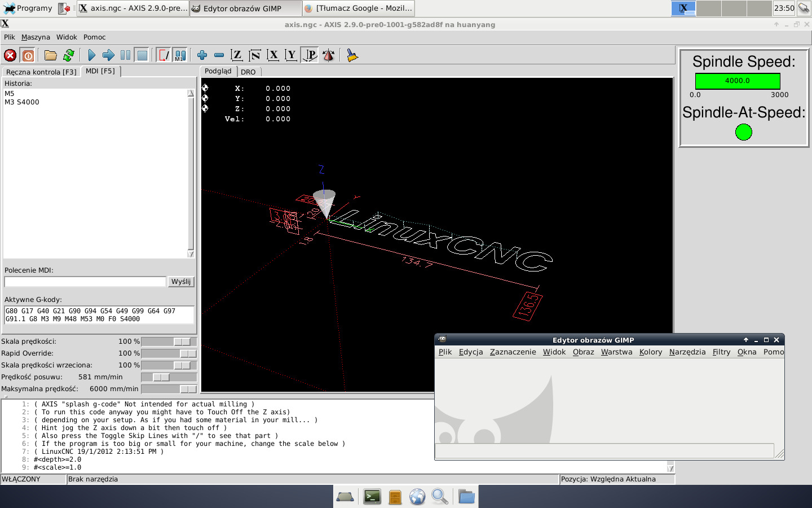Open the Pomoc menu

click(x=94, y=37)
